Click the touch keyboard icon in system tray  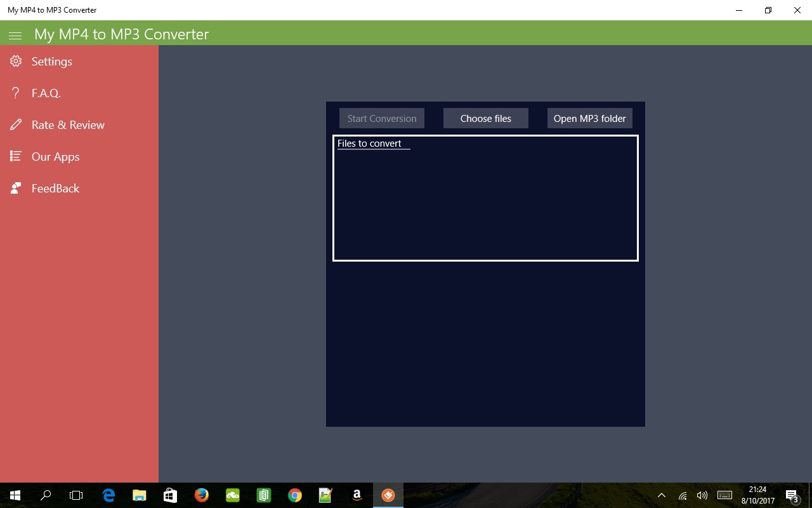[x=724, y=495]
